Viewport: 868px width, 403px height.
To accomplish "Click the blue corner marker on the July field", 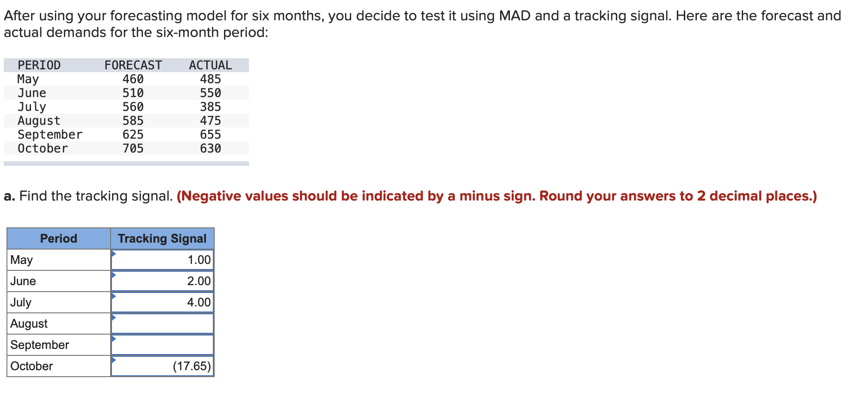I will click(x=113, y=296).
